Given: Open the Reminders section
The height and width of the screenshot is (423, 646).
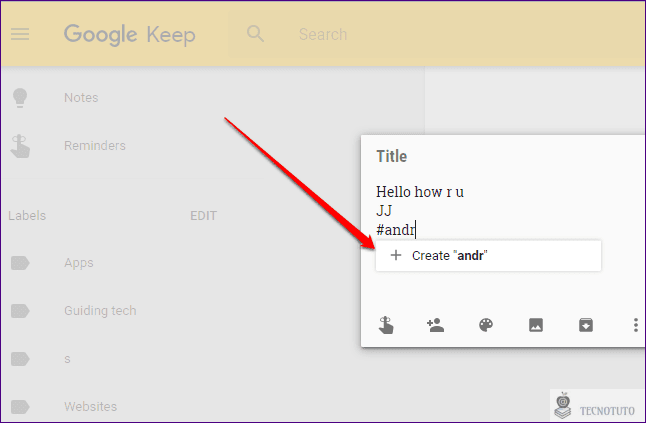Looking at the screenshot, I should [95, 145].
